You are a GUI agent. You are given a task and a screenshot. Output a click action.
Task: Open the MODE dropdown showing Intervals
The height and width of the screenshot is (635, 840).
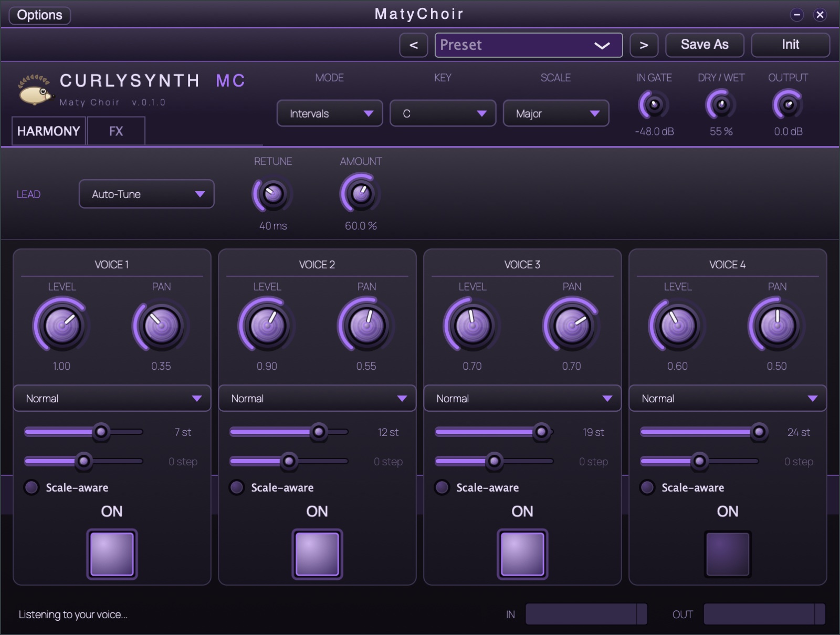click(x=330, y=113)
